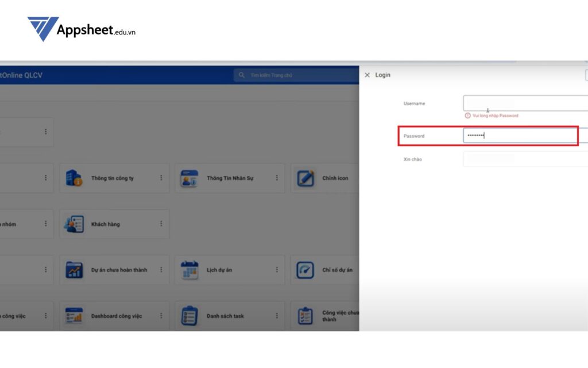The image size is (588, 368).
Task: Click the Appsheet.edu.vn logo
Action: point(82,29)
